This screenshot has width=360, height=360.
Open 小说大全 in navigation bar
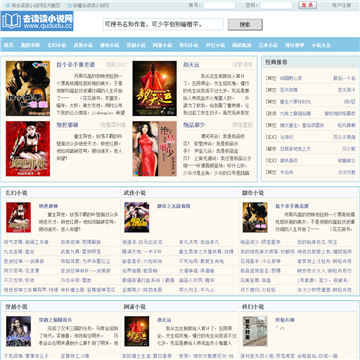click(x=321, y=45)
